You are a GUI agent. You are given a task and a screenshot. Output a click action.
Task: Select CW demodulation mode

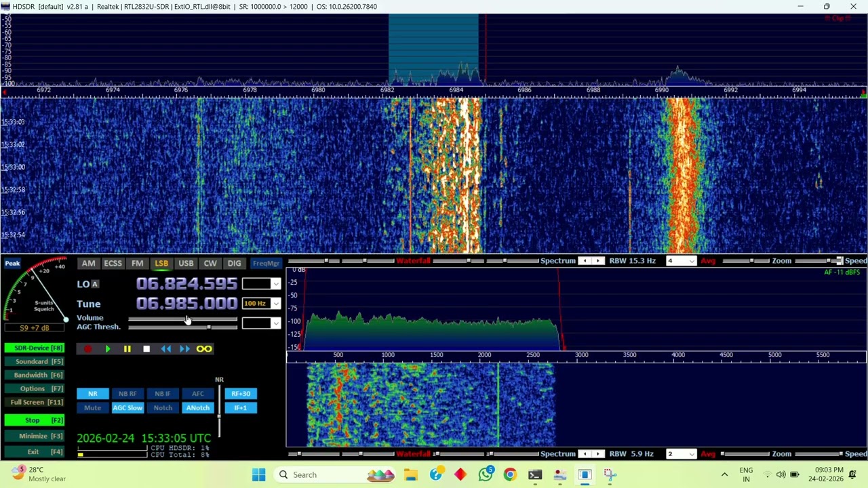210,264
